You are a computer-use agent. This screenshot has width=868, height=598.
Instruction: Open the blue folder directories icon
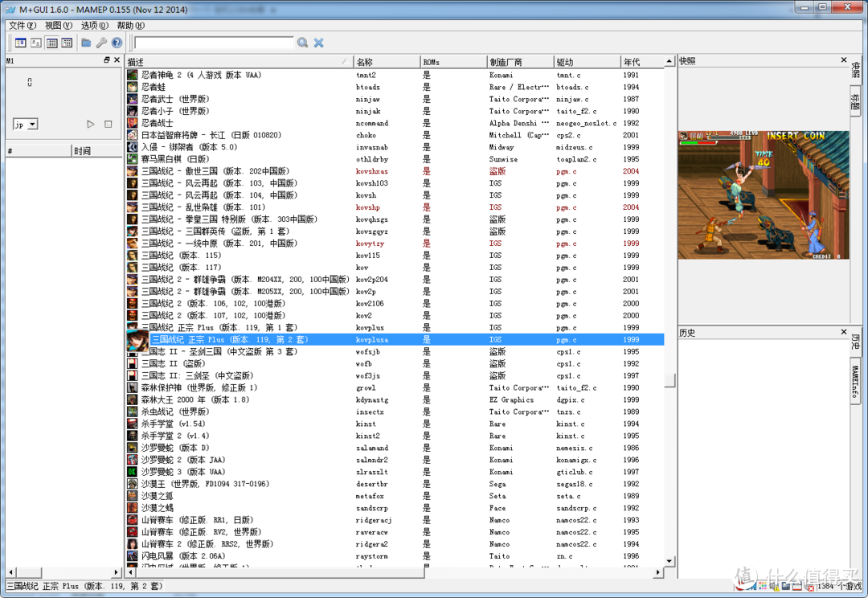(x=86, y=43)
